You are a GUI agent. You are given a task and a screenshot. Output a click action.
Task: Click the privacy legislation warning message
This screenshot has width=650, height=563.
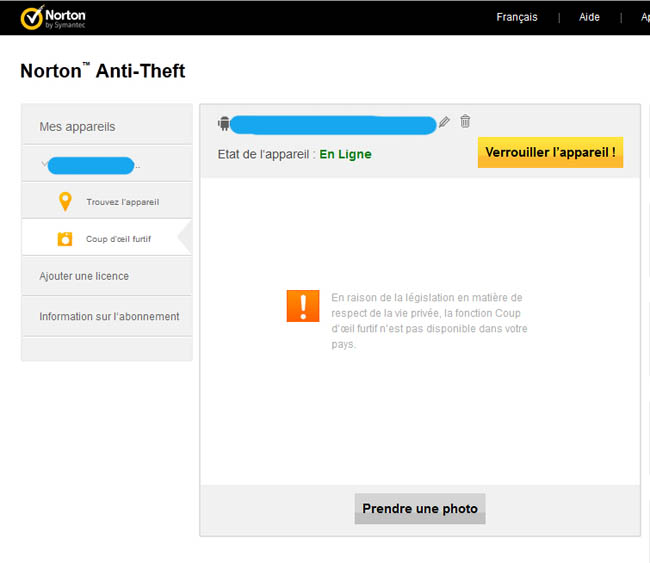429,320
